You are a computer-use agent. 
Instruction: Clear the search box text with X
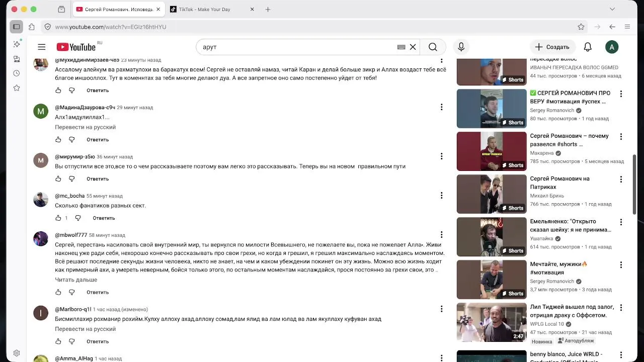click(x=413, y=47)
